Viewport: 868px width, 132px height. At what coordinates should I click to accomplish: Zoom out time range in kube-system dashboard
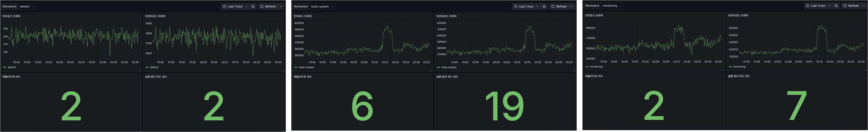point(544,6)
